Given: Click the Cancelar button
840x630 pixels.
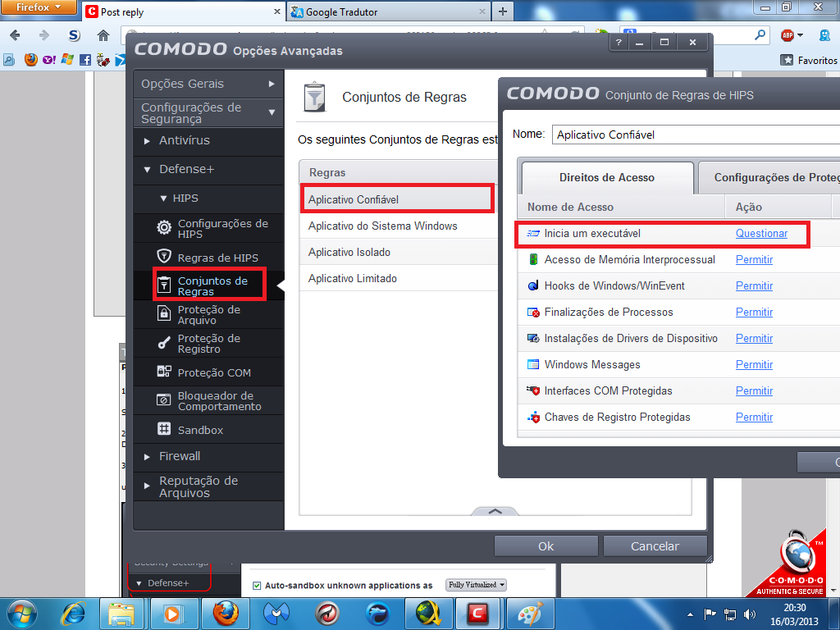Looking at the screenshot, I should pyautogui.click(x=655, y=546).
